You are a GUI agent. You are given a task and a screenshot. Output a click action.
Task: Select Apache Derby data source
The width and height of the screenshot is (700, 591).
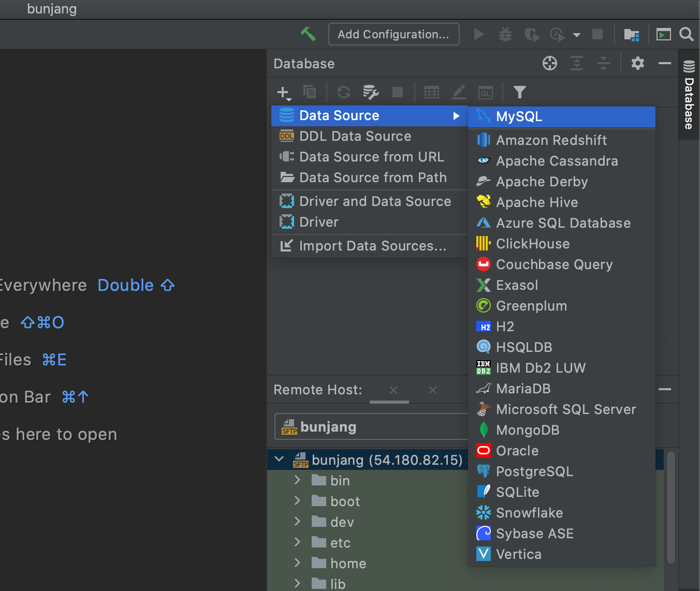[x=562, y=182]
